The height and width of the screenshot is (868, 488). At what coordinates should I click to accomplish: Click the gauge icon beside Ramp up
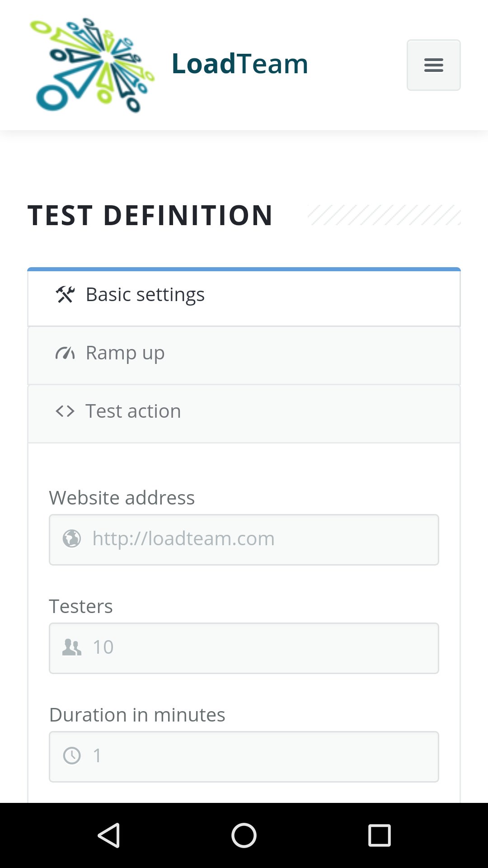(65, 353)
